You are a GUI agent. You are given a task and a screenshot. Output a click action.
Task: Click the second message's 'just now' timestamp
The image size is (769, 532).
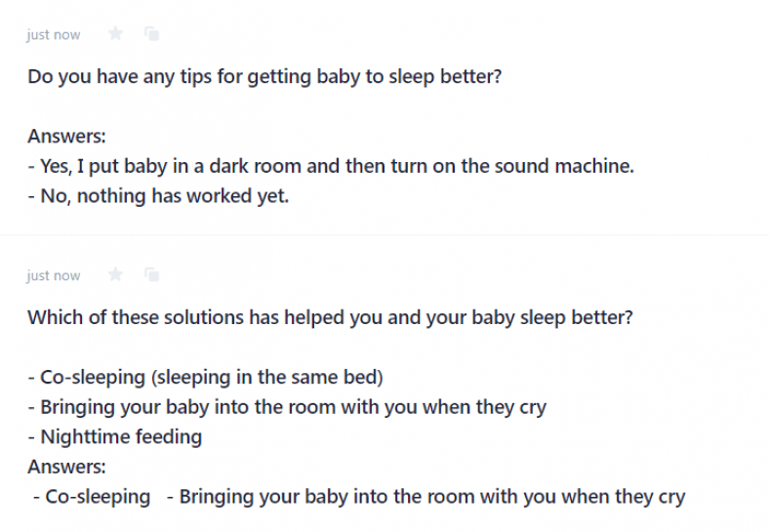54,275
